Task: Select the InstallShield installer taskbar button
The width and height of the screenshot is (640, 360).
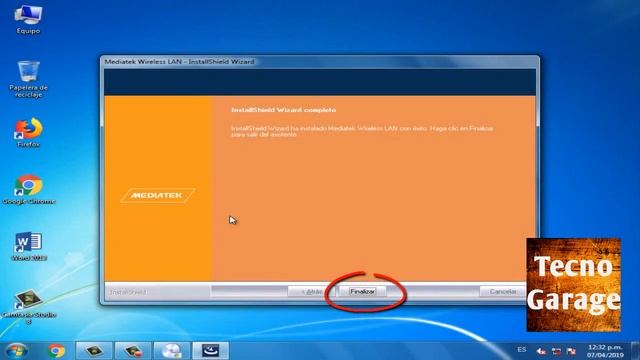Action: tap(211, 351)
